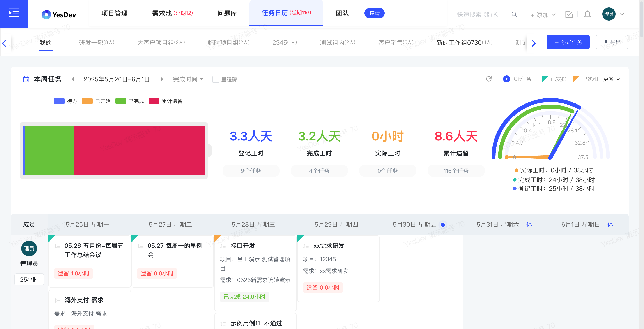Enable the 里程碑 checkbox
This screenshot has width=644, height=329.
click(x=216, y=79)
